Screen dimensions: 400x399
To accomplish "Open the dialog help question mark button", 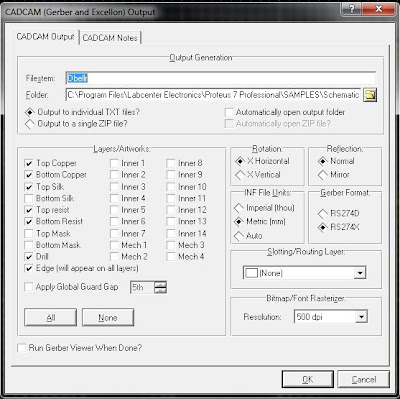I will (x=353, y=8).
